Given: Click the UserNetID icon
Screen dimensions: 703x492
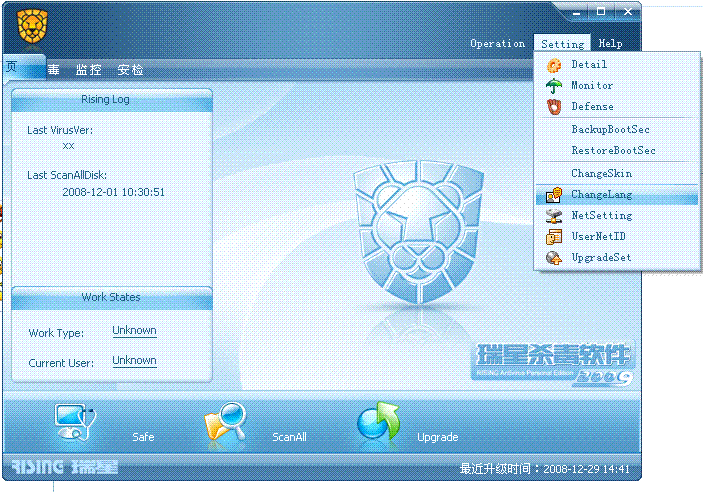Looking at the screenshot, I should [554, 237].
